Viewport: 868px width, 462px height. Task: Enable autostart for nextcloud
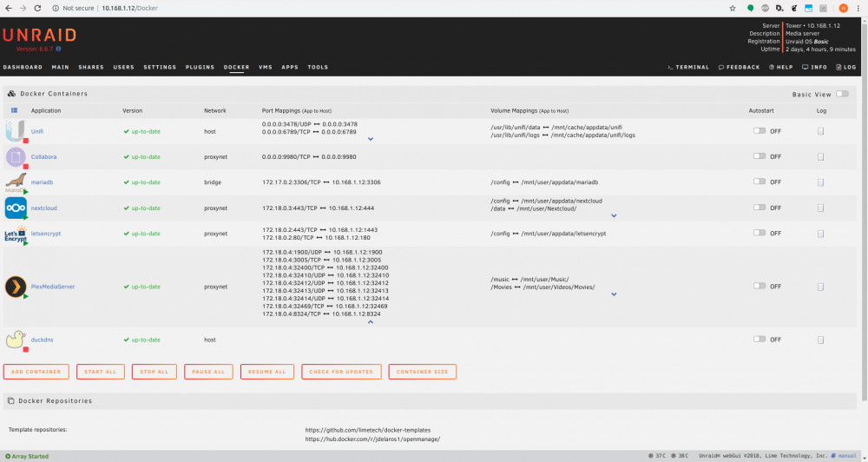pos(759,208)
